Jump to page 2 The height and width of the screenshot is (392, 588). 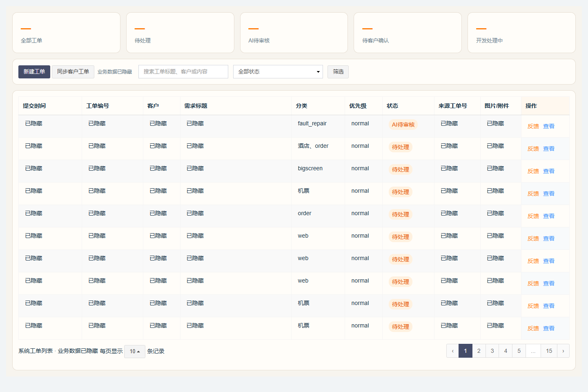(479, 351)
